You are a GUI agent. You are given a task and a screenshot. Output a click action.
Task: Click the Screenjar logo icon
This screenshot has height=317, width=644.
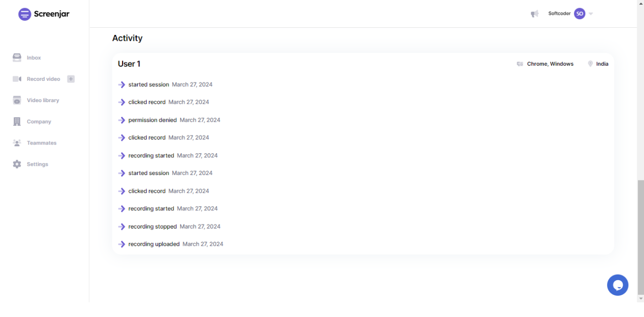24,14
